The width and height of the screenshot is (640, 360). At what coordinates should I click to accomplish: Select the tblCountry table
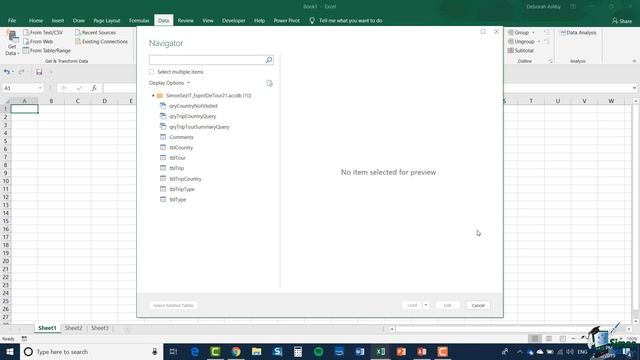click(x=181, y=148)
